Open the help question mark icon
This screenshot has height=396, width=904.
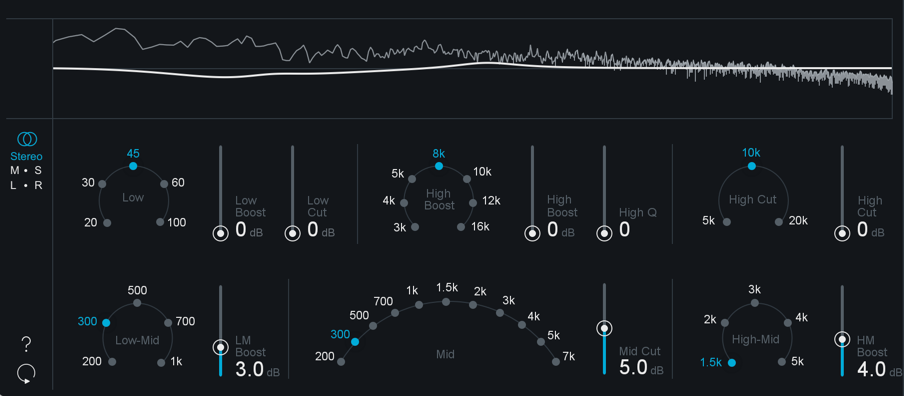point(26,345)
